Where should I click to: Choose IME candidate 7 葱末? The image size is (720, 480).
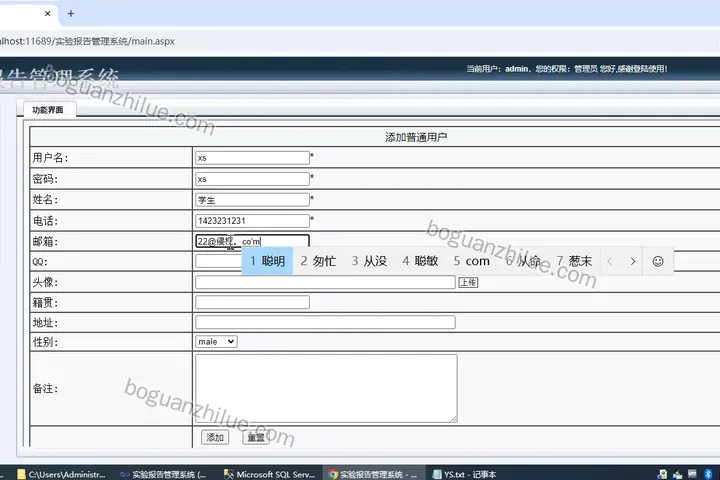tap(574, 261)
